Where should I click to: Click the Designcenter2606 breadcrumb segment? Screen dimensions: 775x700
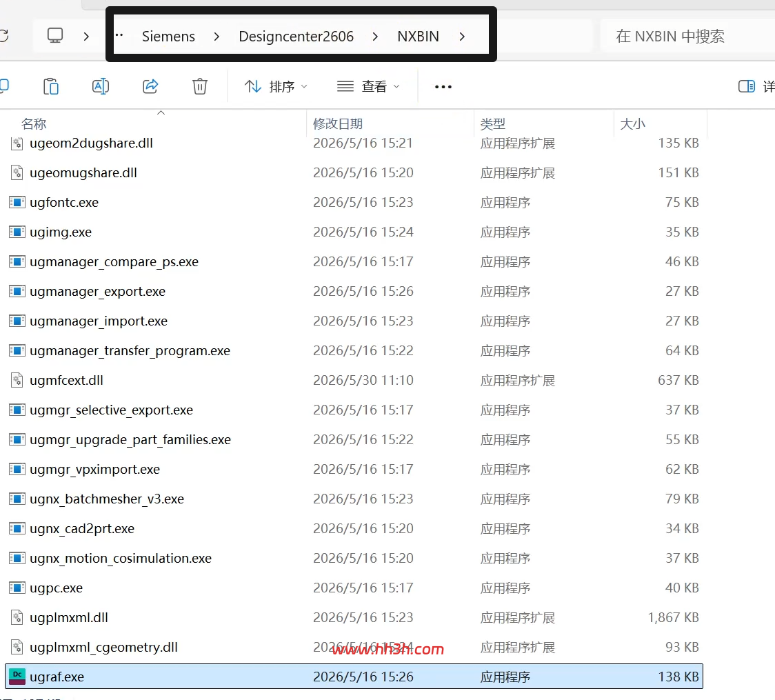[296, 36]
